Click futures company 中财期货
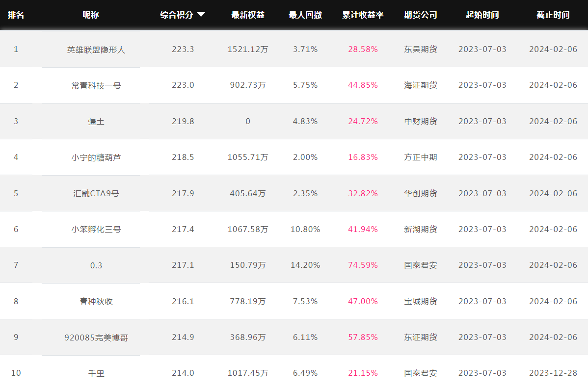This screenshot has height=390, width=588. [x=420, y=121]
